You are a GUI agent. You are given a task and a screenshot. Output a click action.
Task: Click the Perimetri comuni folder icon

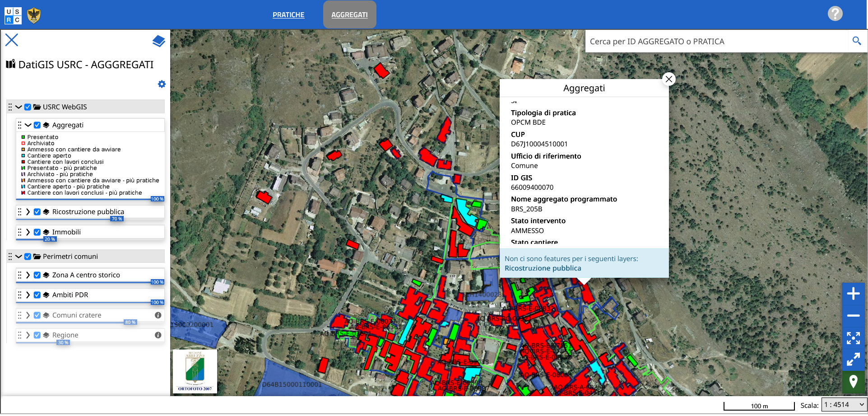(x=37, y=257)
